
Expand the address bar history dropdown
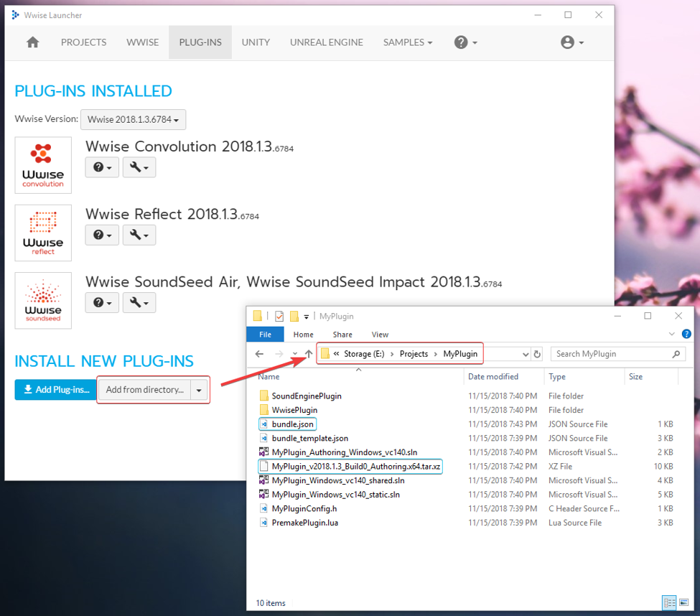[526, 354]
